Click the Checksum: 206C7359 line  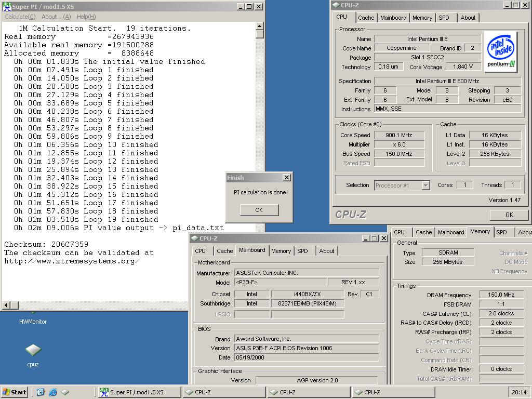(x=46, y=244)
